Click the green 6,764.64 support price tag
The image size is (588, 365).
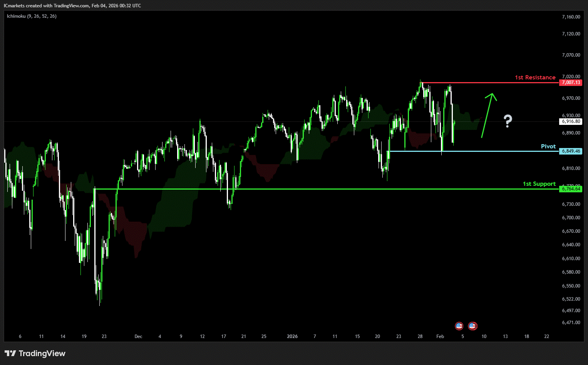click(571, 189)
